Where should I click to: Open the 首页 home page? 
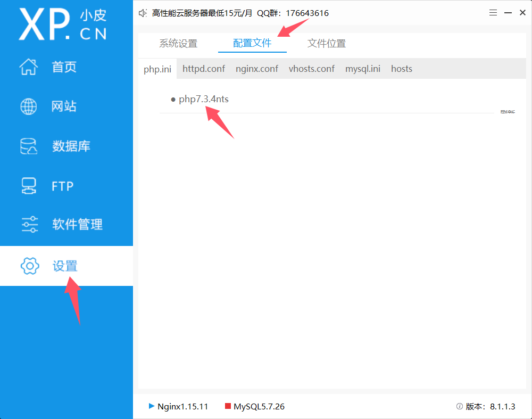pos(64,67)
